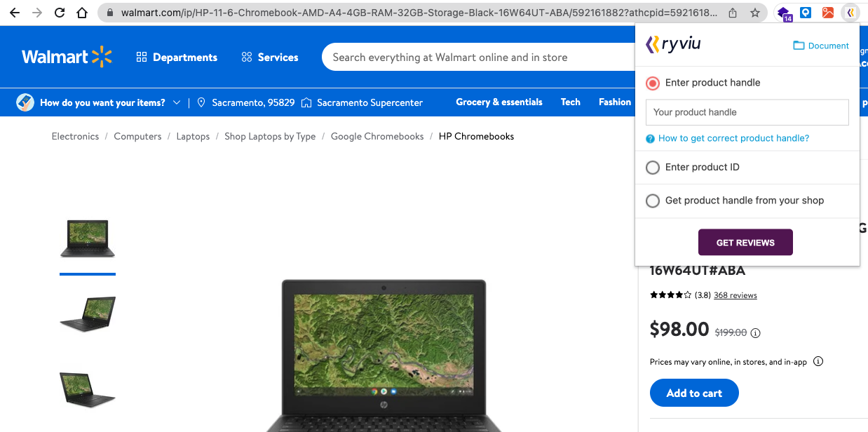Click the main Chromebook product image
This screenshot has width=868, height=432.
coord(384,355)
